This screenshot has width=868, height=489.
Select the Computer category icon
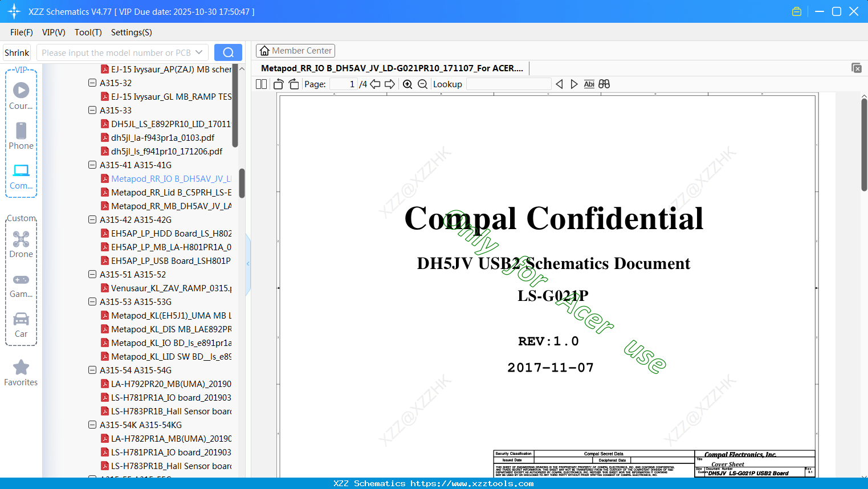click(x=21, y=177)
